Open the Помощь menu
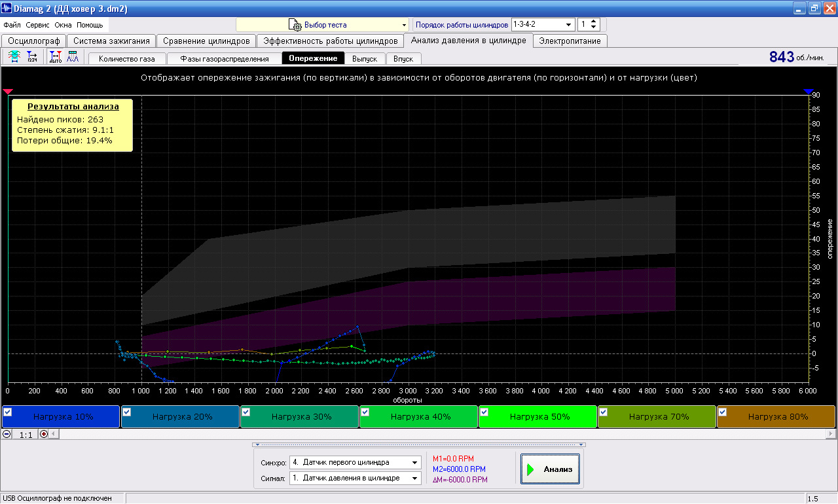Viewport: 838px width, 504px height. coord(90,25)
